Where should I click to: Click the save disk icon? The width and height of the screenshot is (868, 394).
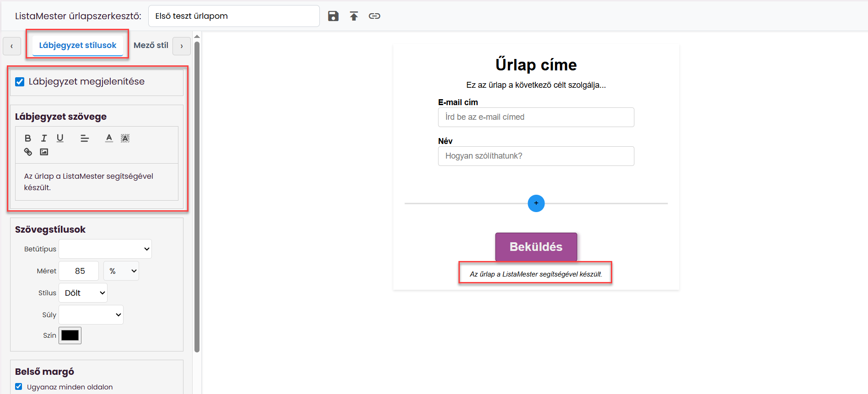coord(333,16)
